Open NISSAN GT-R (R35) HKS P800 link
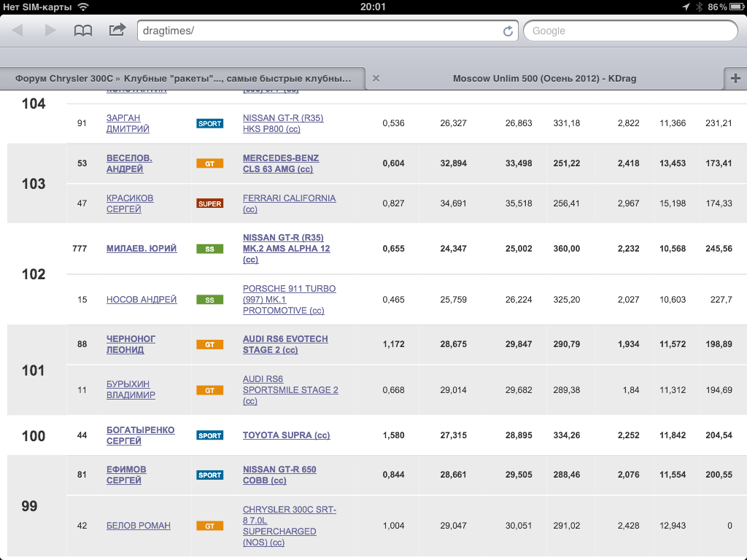 (x=283, y=123)
